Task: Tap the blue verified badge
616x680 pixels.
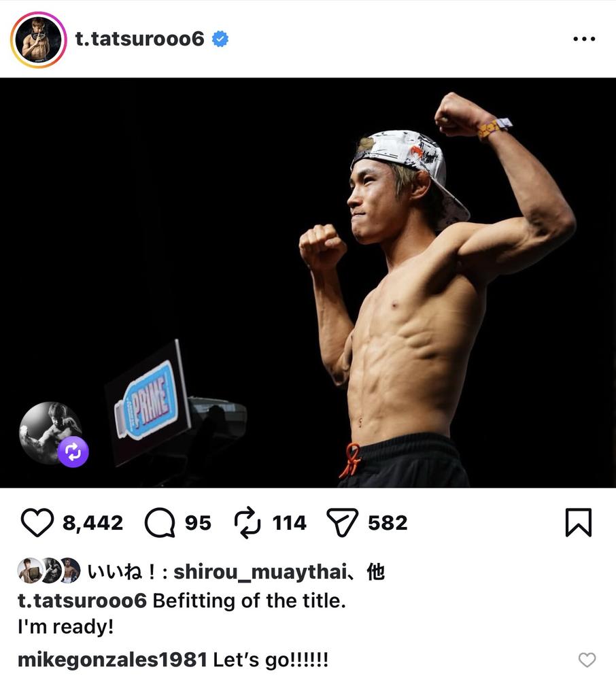Action: [220, 39]
